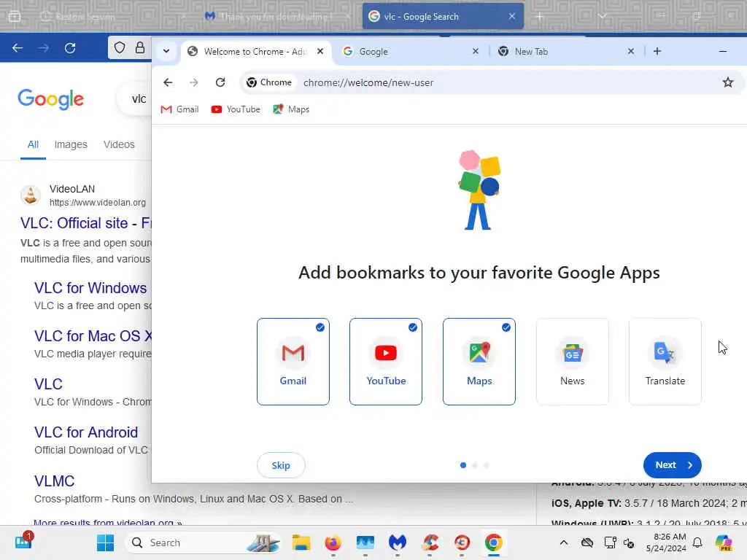The height and width of the screenshot is (560, 747).
Task: Bookmark this page with the star icon
Action: click(x=727, y=82)
